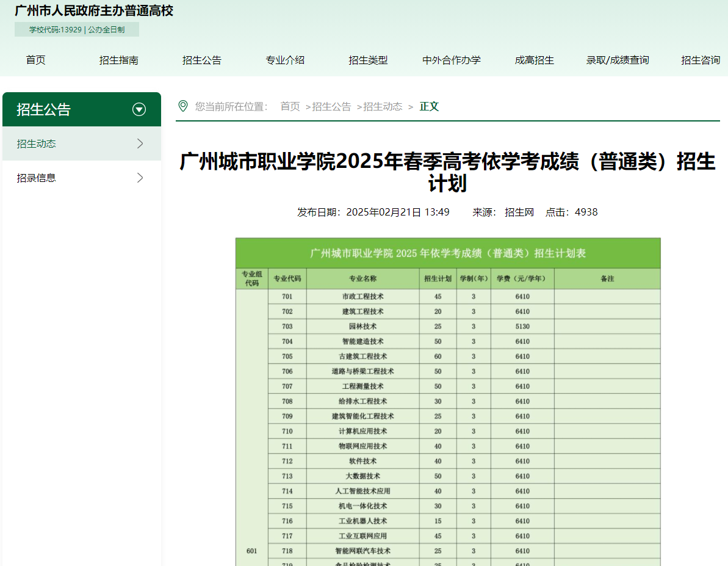Open the 专业介绍 menu item
728x566 pixels.
285,60
